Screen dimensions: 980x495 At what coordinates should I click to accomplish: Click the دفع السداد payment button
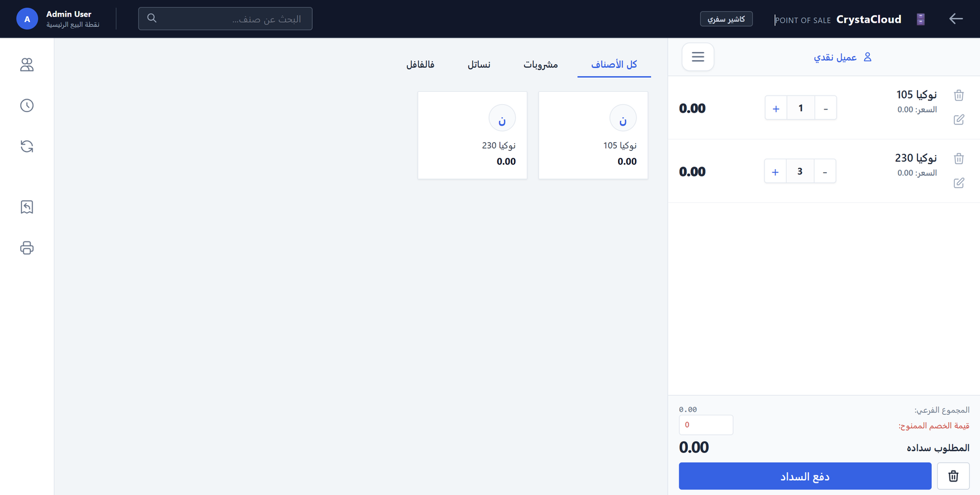(x=805, y=476)
